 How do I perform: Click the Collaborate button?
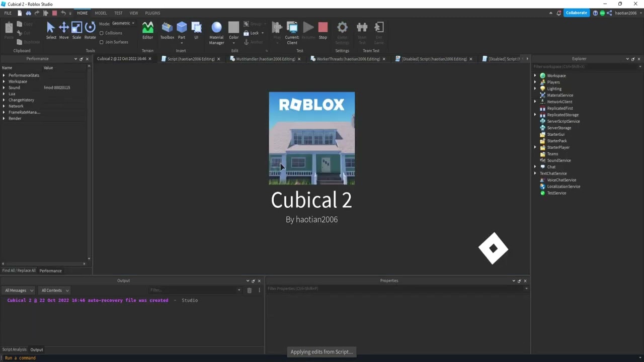[577, 13]
